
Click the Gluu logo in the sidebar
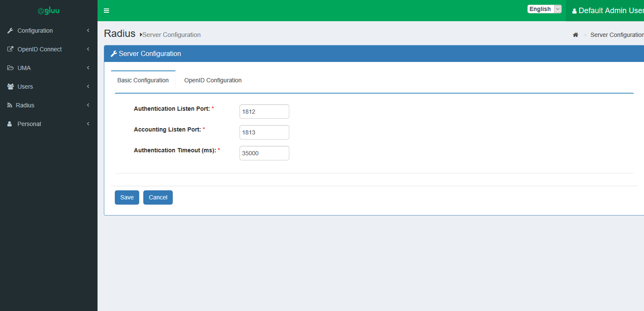pyautogui.click(x=48, y=10)
